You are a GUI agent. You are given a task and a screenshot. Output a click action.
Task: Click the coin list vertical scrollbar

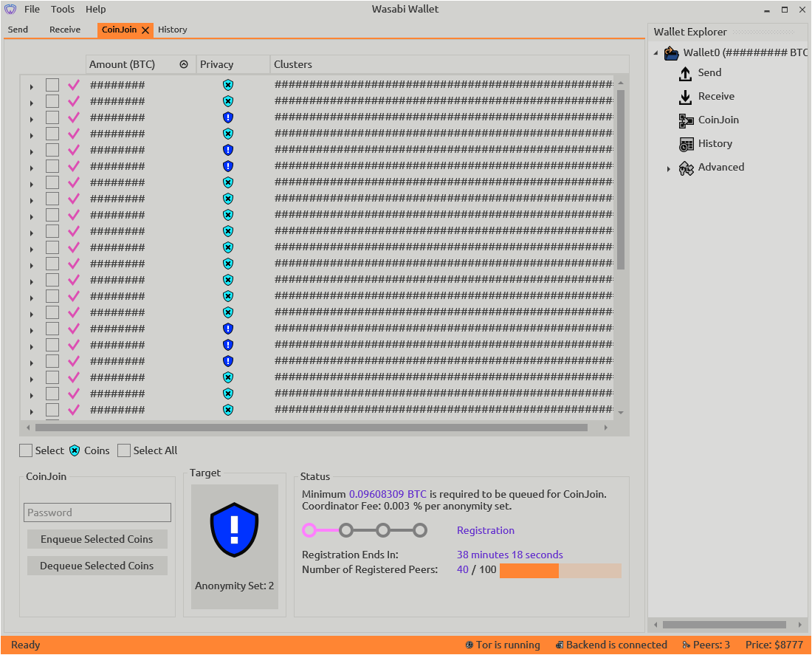coord(621,179)
